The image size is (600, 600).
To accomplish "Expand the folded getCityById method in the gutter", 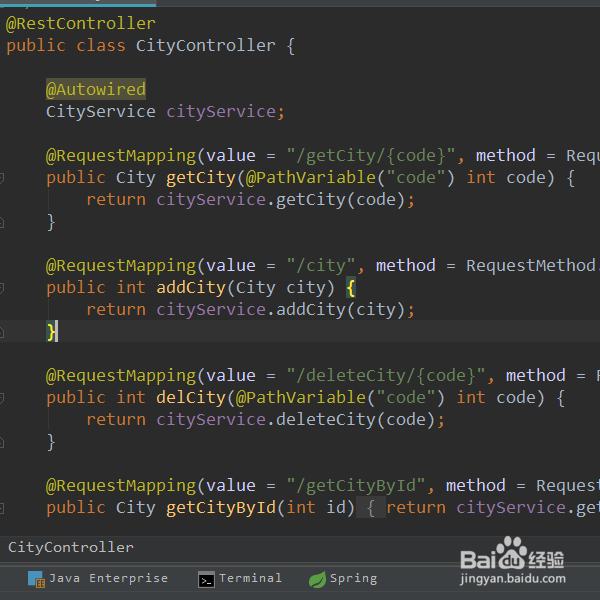I will [x=2, y=508].
